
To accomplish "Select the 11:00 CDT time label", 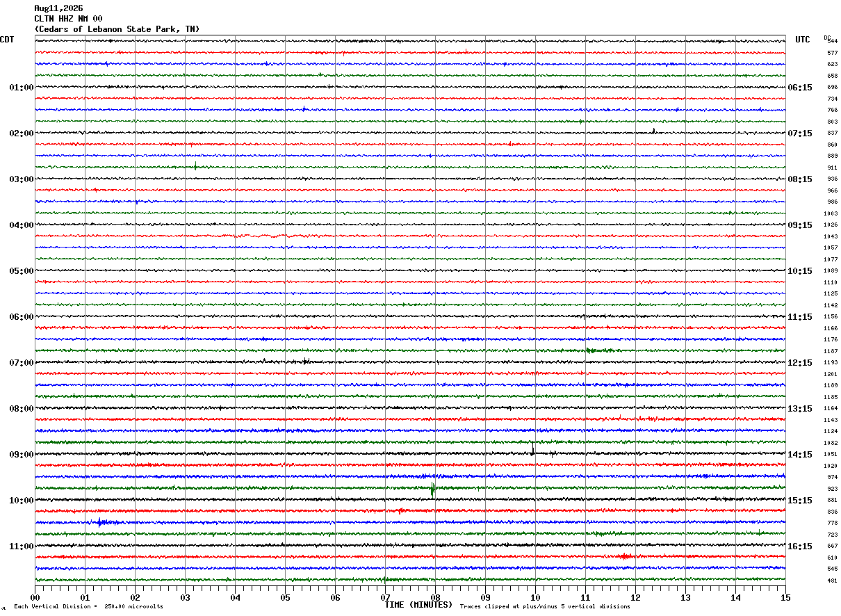I will (x=22, y=546).
